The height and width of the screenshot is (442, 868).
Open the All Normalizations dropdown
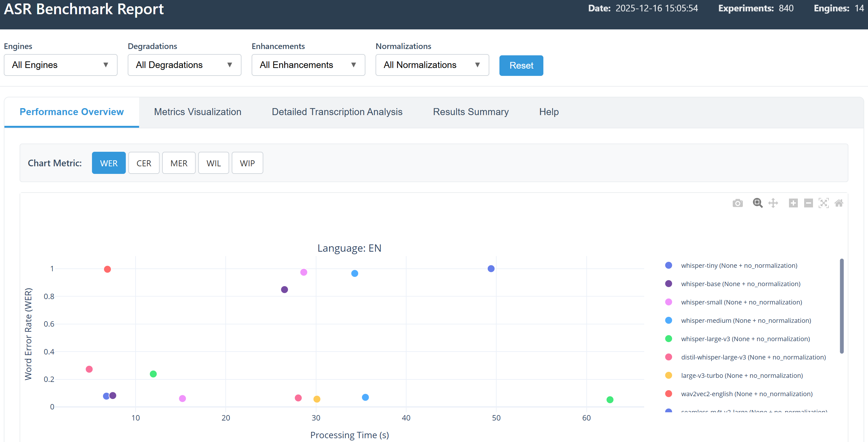point(432,65)
